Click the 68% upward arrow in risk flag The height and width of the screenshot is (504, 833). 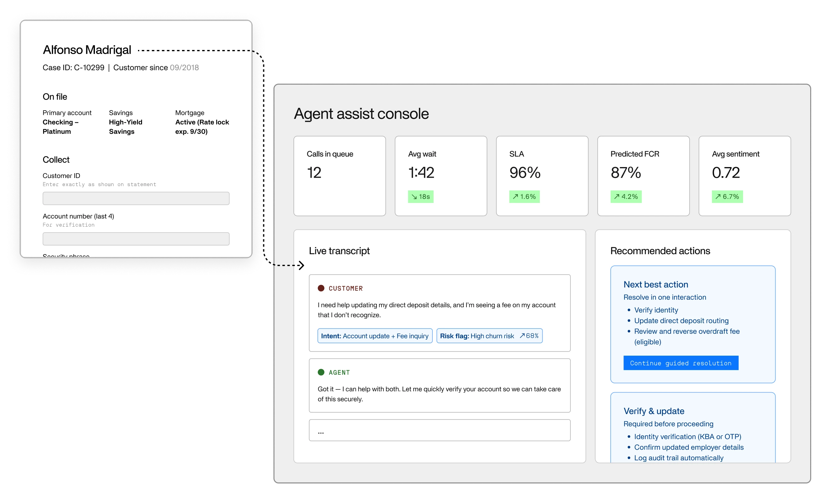[522, 336]
